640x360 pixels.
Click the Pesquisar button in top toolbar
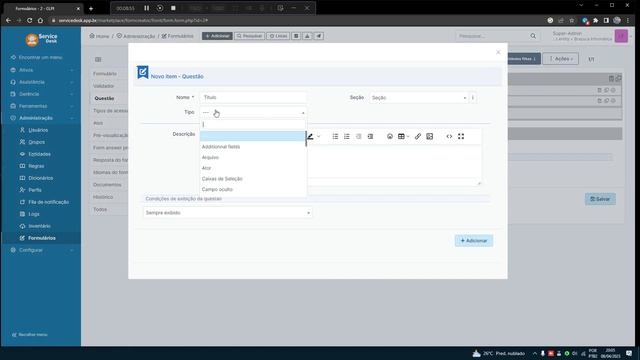coord(249,36)
